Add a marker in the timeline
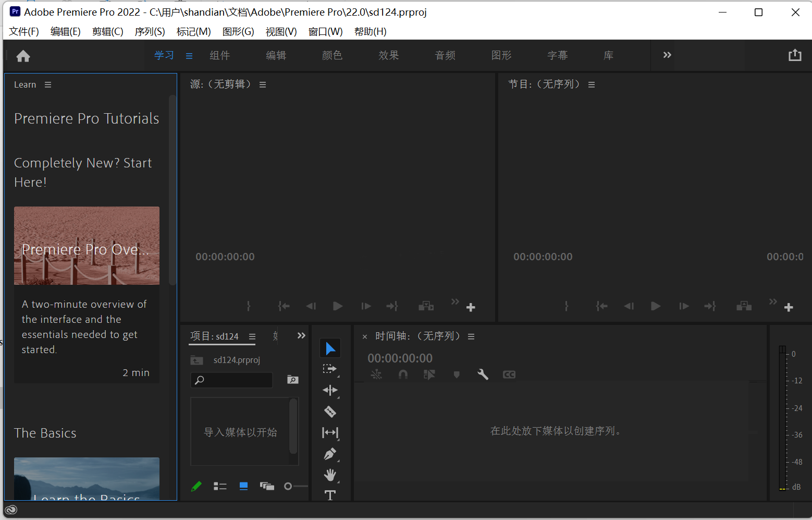 (456, 374)
